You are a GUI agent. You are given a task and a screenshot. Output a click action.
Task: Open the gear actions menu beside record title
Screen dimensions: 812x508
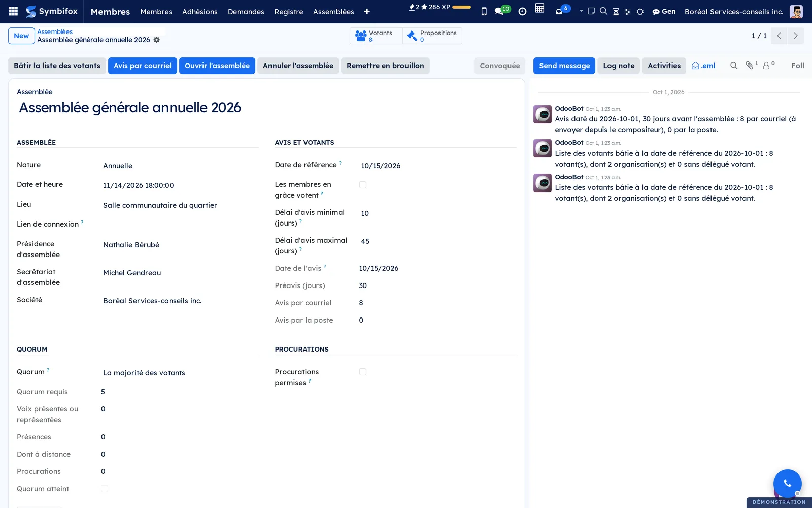pos(157,40)
